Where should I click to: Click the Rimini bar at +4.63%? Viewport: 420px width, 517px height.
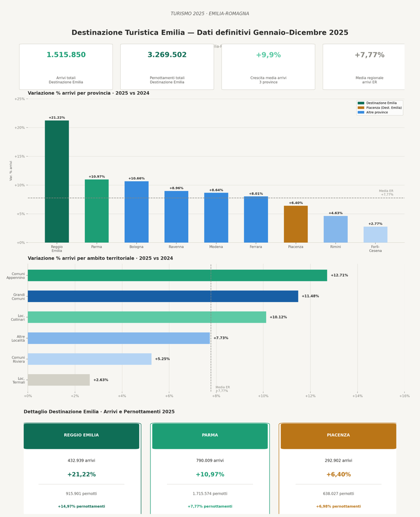pos(336,229)
